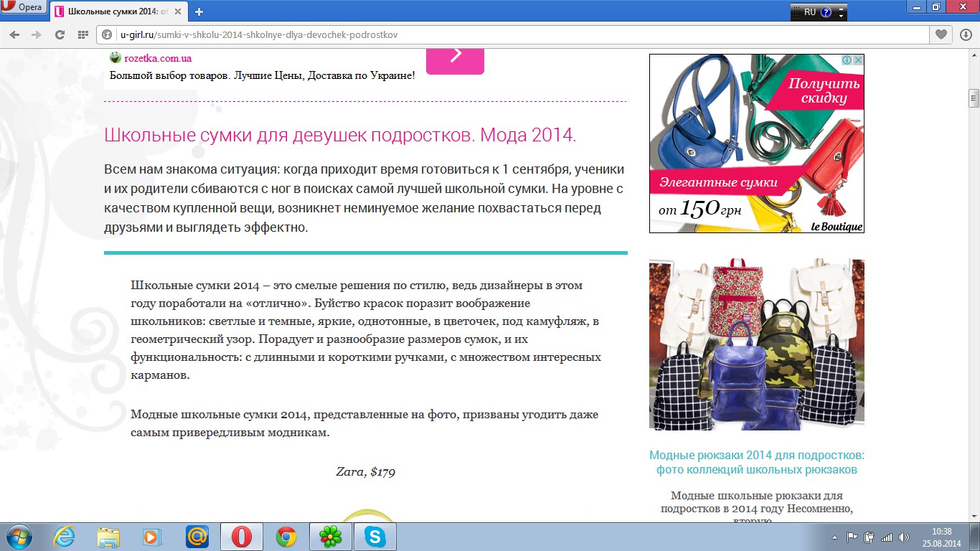Click the page scrollbar up arrow
Image resolution: width=980 pixels, height=551 pixels.
pyautogui.click(x=974, y=55)
